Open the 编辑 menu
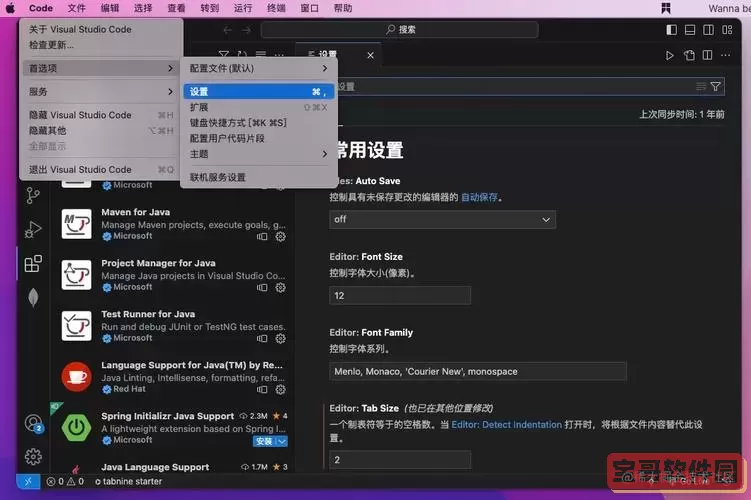Image resolution: width=751 pixels, height=500 pixels. tap(110, 8)
